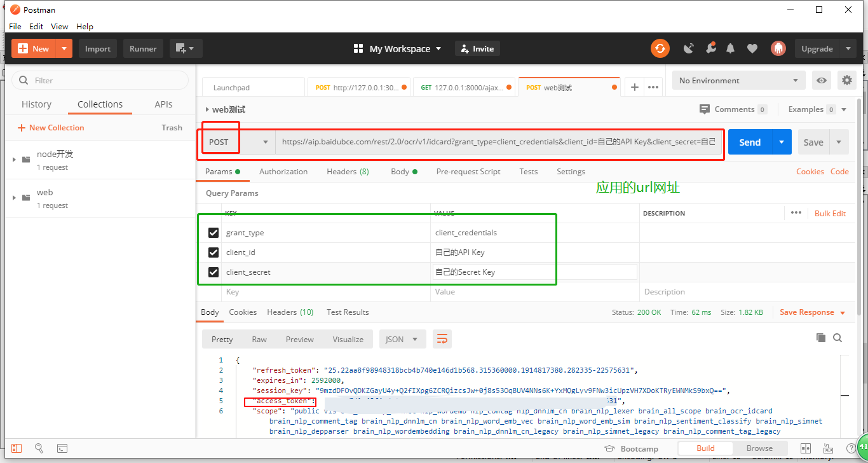Switch to Build mode
Image resolution: width=868 pixels, height=463 pixels.
pyautogui.click(x=705, y=448)
